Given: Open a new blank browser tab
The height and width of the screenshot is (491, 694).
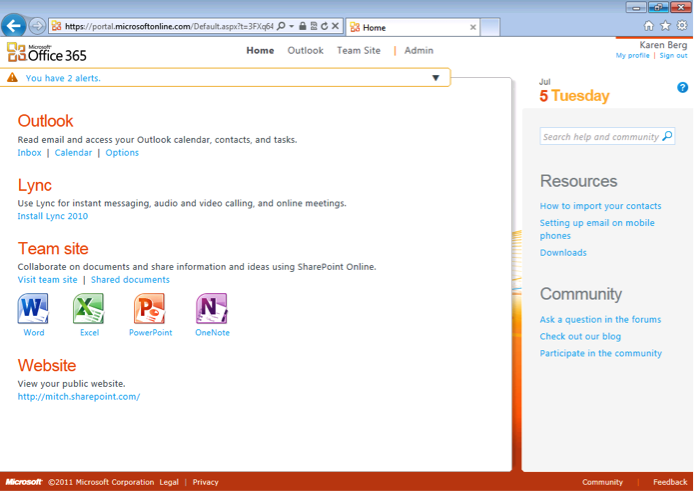Looking at the screenshot, I should click(490, 27).
